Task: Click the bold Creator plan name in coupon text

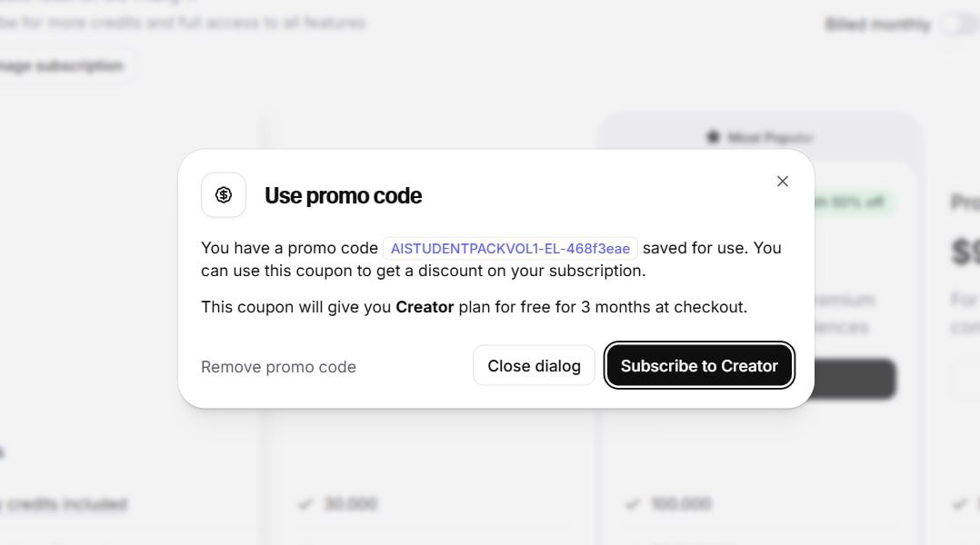Action: [425, 307]
